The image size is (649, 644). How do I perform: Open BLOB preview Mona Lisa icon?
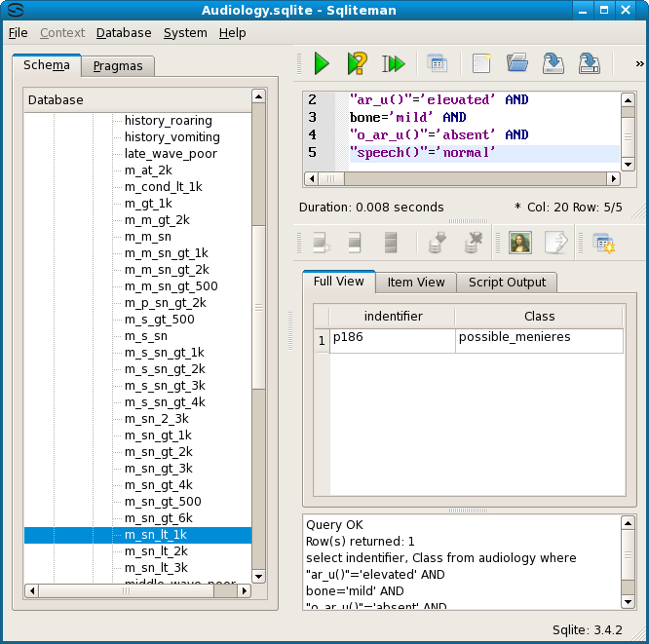tap(519, 243)
